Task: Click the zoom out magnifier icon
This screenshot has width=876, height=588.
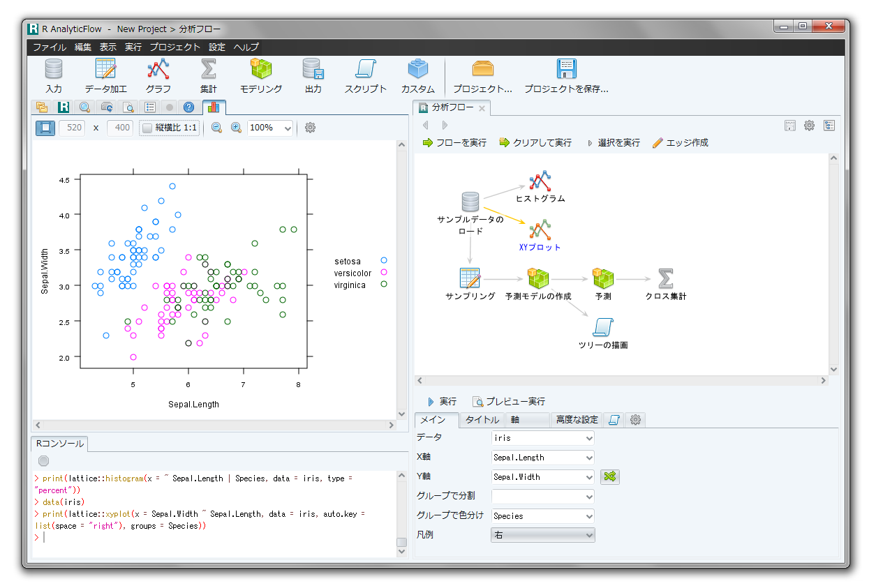Action: 216,128
